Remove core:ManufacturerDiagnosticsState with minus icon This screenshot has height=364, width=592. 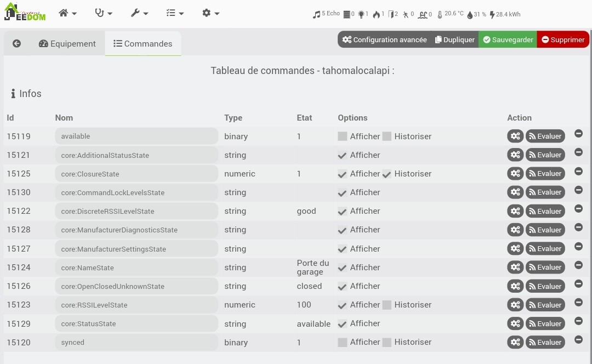pyautogui.click(x=578, y=227)
